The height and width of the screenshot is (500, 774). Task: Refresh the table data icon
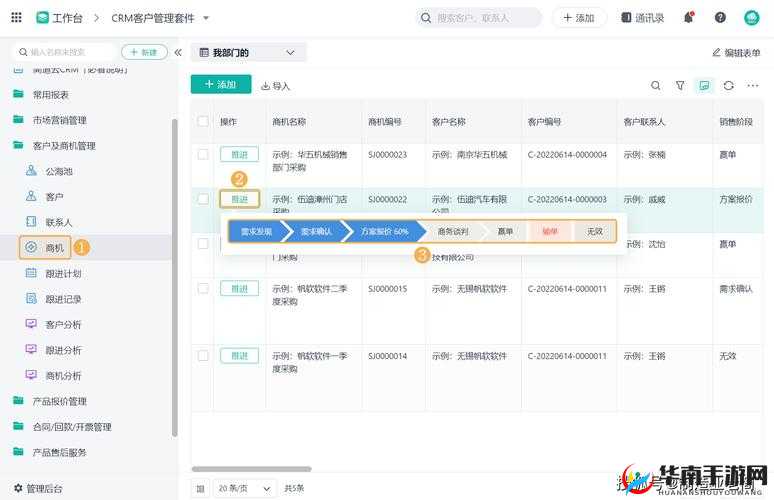click(729, 85)
